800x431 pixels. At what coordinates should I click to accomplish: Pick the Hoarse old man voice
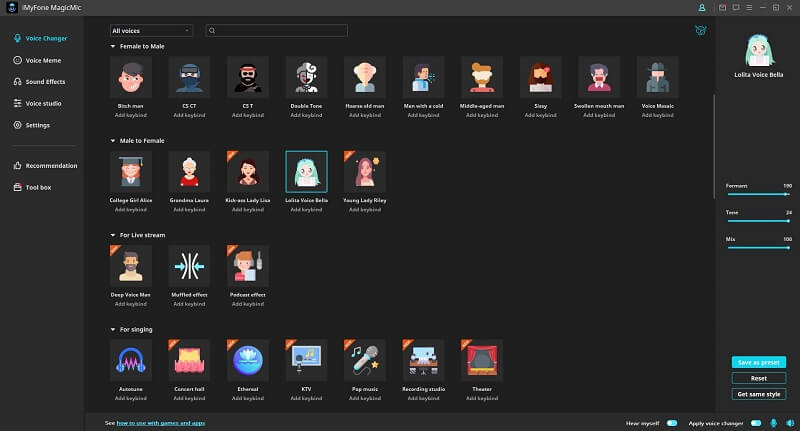click(365, 77)
